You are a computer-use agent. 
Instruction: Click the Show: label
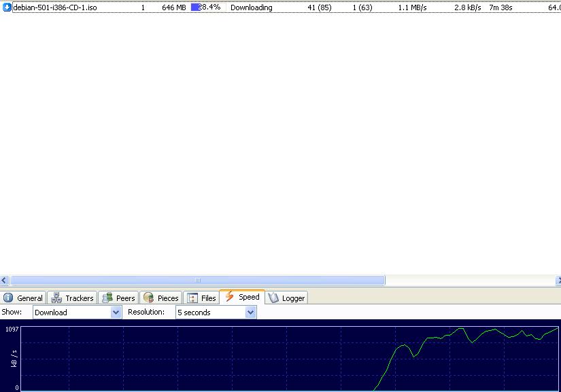point(12,312)
